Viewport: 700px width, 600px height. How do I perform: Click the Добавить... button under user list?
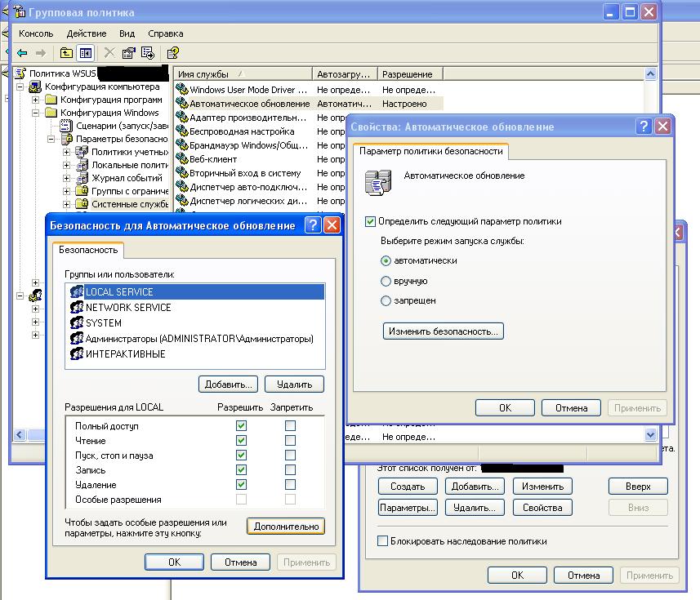point(228,384)
